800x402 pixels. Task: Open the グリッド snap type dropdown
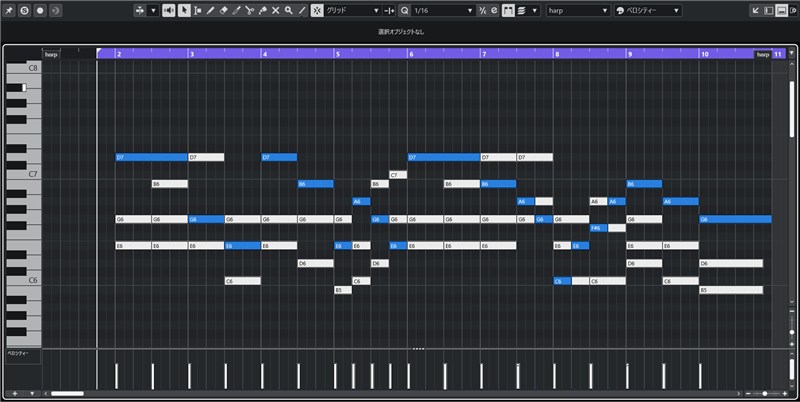click(353, 10)
